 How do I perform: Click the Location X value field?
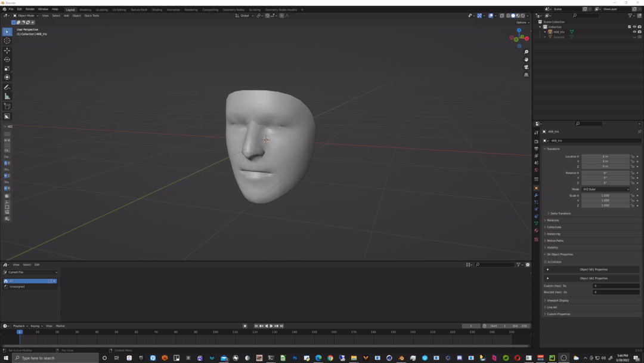[x=605, y=156]
